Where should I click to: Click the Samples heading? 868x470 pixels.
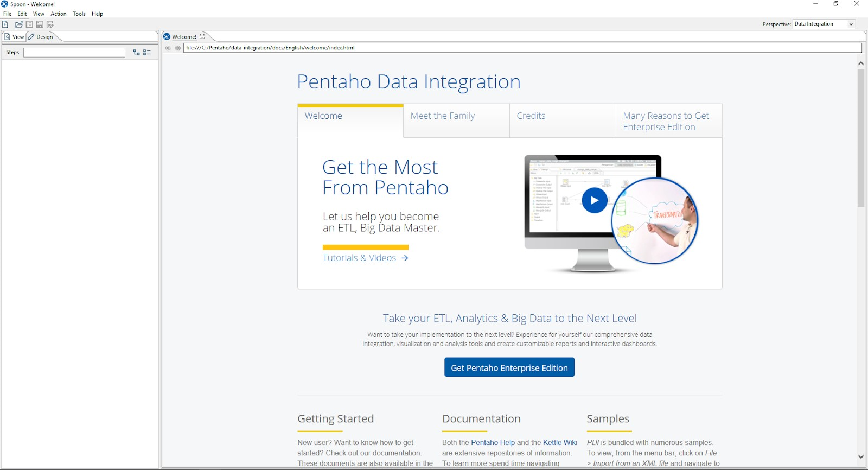click(608, 419)
